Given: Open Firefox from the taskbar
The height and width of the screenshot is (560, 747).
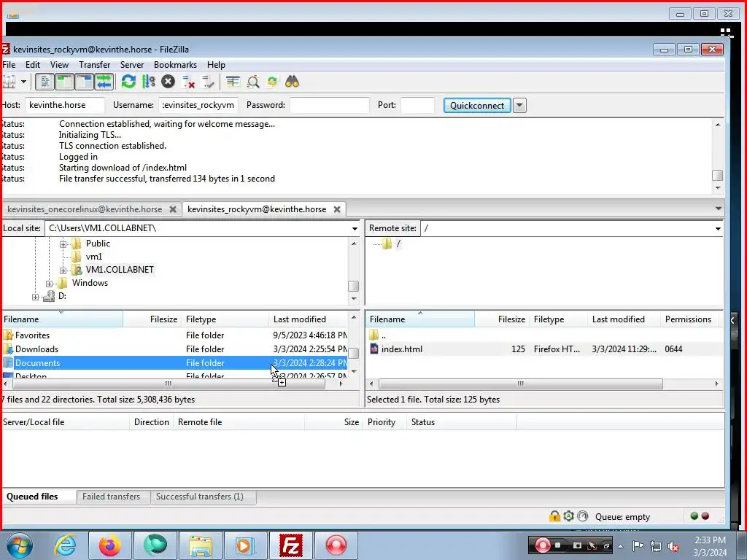Looking at the screenshot, I should (110, 545).
